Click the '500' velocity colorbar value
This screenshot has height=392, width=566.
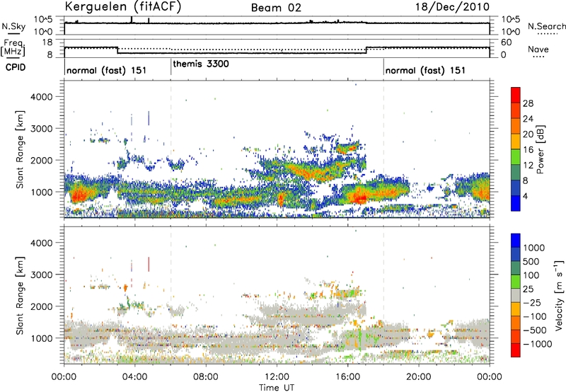point(531,261)
